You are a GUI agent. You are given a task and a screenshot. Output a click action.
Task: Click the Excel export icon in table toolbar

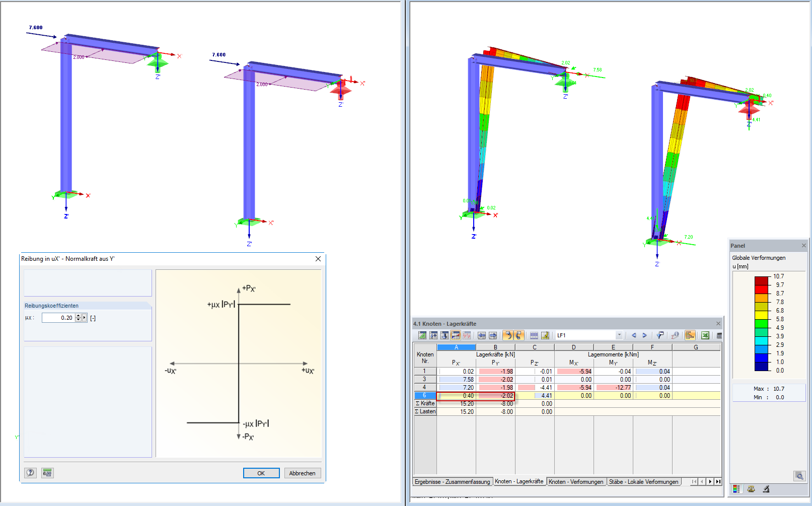(x=705, y=335)
